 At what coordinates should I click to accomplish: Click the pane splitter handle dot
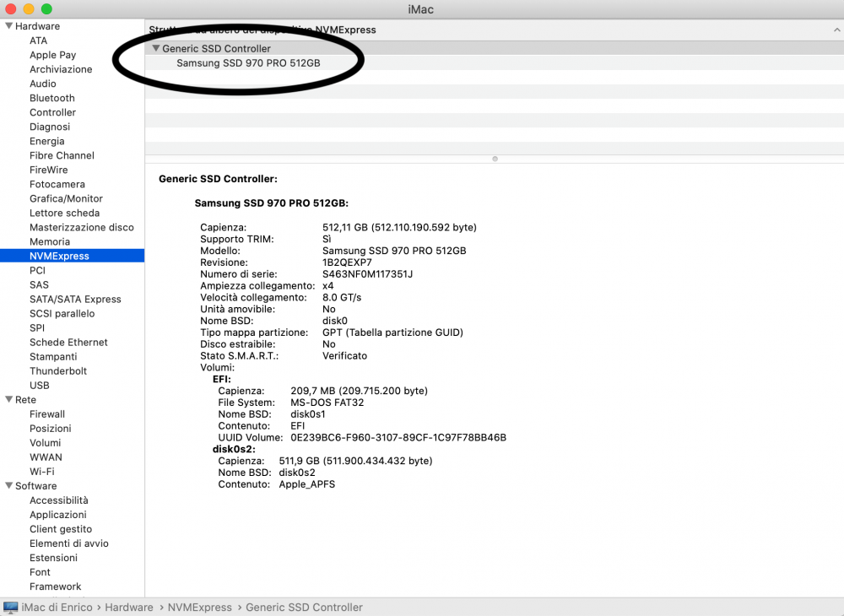[x=495, y=159]
